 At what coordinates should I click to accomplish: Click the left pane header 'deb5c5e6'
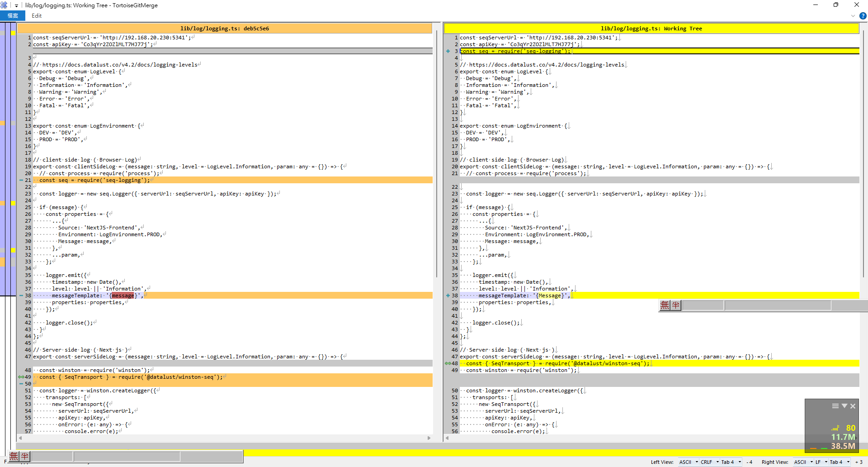tap(225, 29)
